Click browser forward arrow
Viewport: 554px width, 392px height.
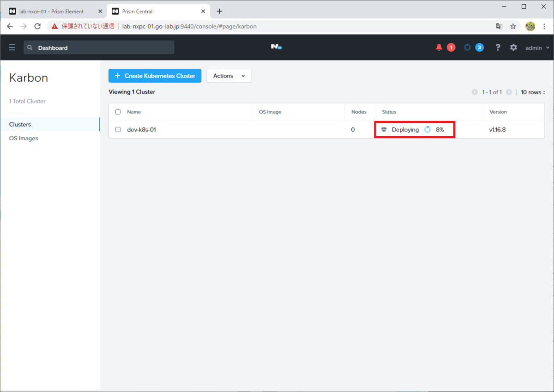coord(24,26)
